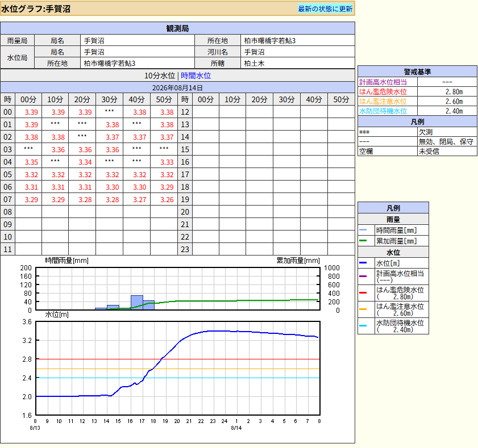Viewport: 478px width, 448px height.
Task: Click the 警戒基準 header
Action: pyautogui.click(x=417, y=72)
